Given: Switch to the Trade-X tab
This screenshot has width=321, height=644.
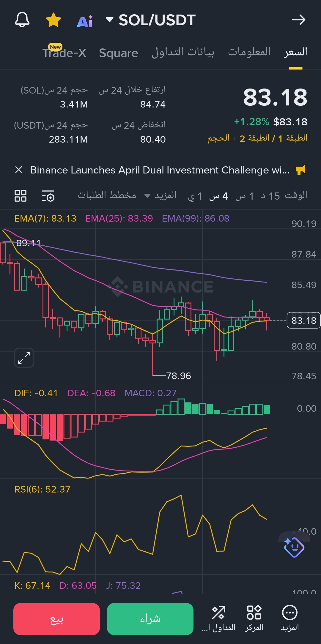Looking at the screenshot, I should [64, 53].
